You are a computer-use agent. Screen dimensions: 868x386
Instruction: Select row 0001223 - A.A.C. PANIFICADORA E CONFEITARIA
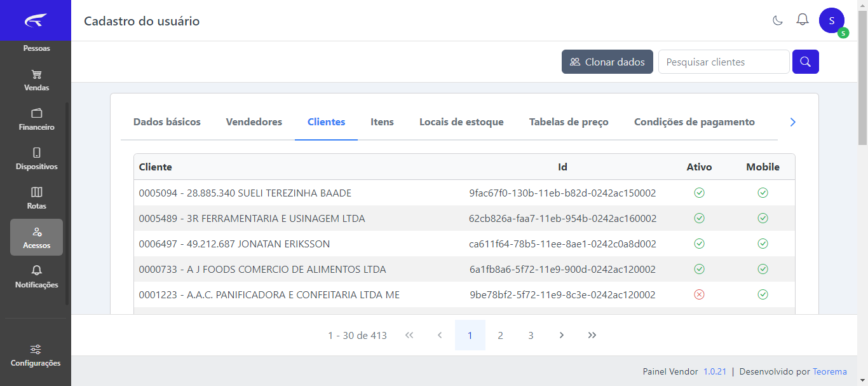coord(465,294)
